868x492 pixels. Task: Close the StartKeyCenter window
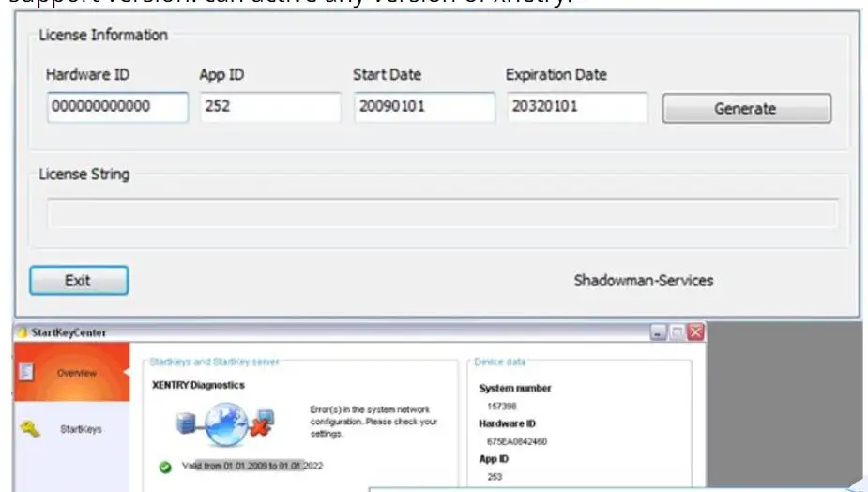point(695,331)
